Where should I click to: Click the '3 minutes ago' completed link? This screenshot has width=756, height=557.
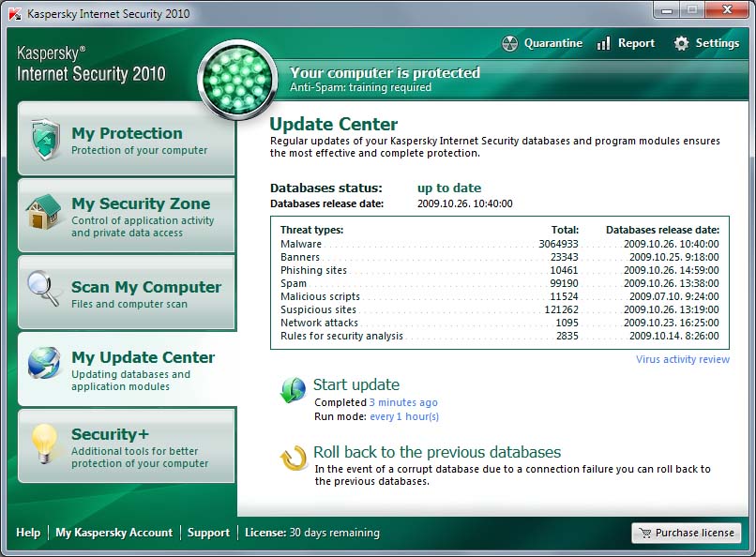[x=403, y=402]
